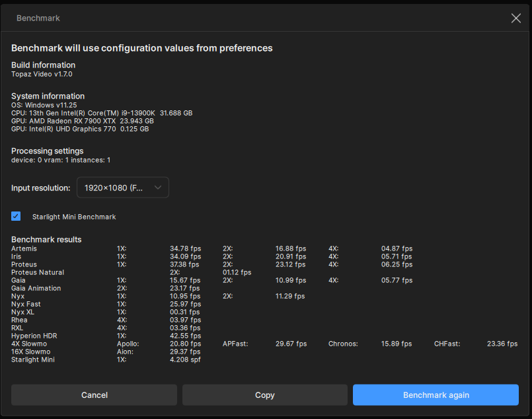Select the 'Topaz Video v1.7.0' build text
This screenshot has height=419, width=532.
pyautogui.click(x=42, y=74)
